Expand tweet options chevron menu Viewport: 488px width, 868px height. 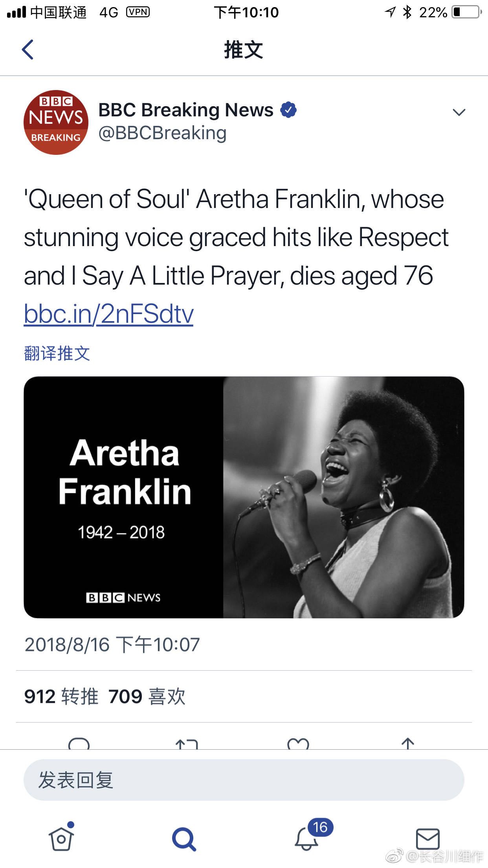[x=459, y=112]
